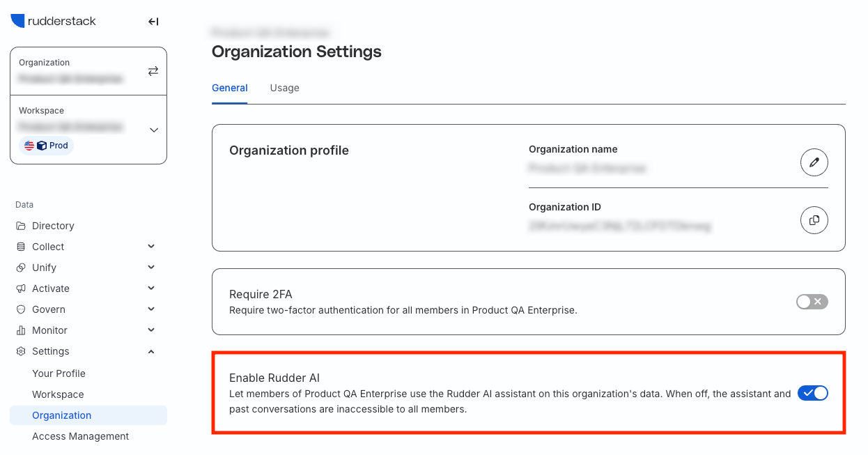The width and height of the screenshot is (868, 455).
Task: Expand the Monitor section chevron
Action: (x=151, y=330)
